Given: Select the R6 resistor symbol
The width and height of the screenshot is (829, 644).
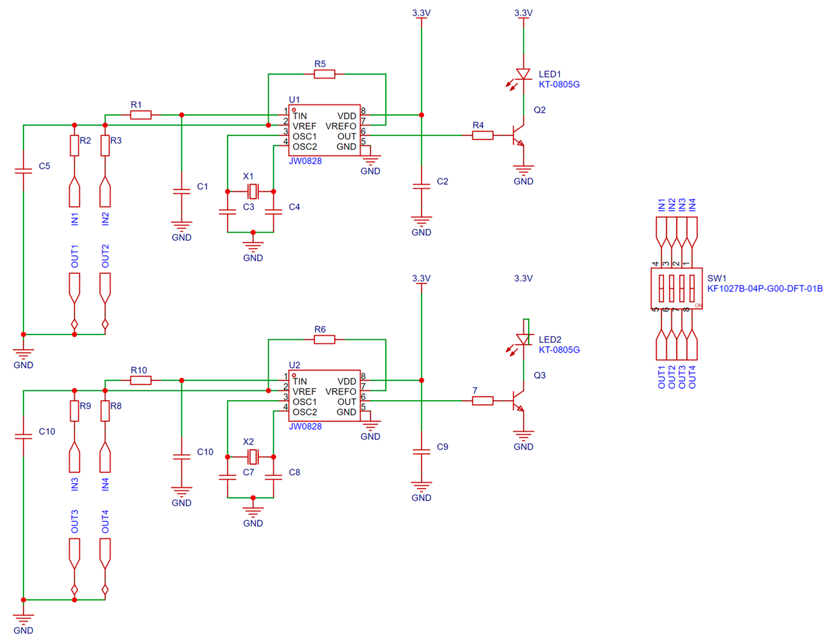Looking at the screenshot, I should pos(325,339).
